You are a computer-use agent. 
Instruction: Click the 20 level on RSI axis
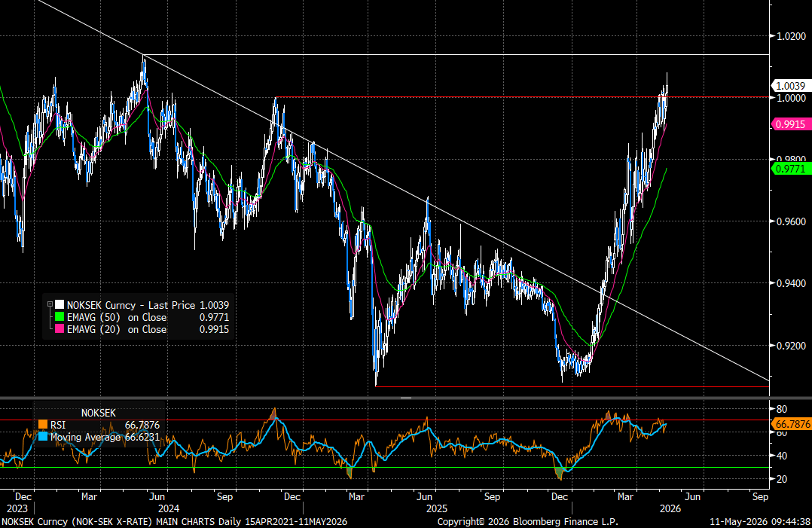click(x=782, y=479)
